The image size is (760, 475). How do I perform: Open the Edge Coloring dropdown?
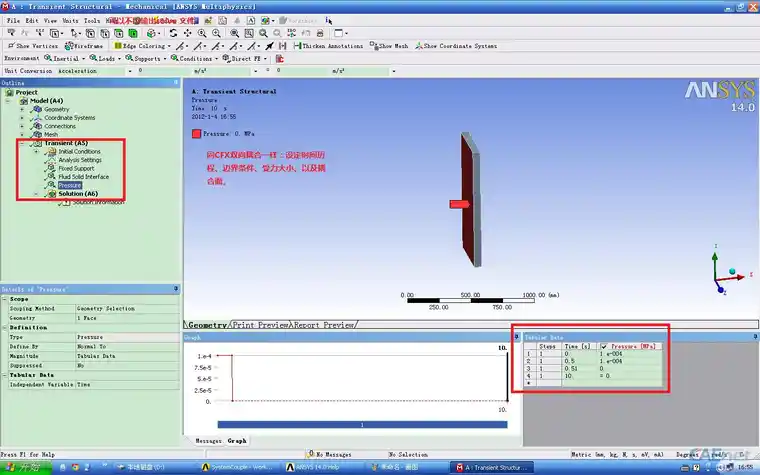(x=142, y=46)
